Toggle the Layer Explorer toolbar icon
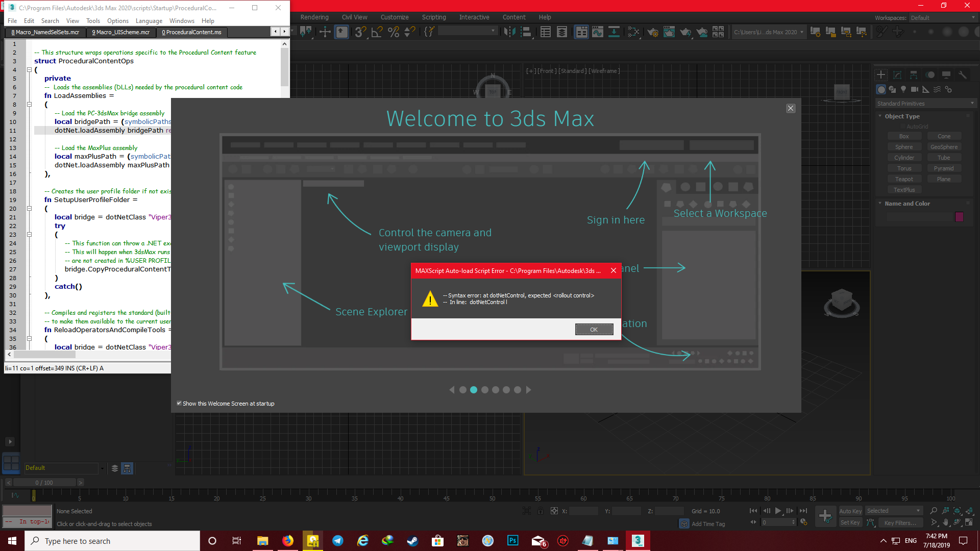Image resolution: width=980 pixels, height=551 pixels. coord(562,32)
